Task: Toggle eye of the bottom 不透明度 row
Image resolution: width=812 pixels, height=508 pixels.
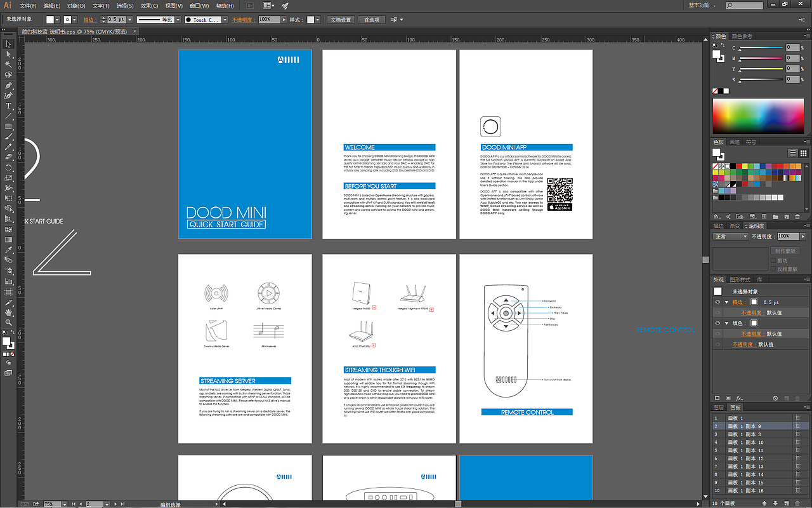Action: click(717, 345)
